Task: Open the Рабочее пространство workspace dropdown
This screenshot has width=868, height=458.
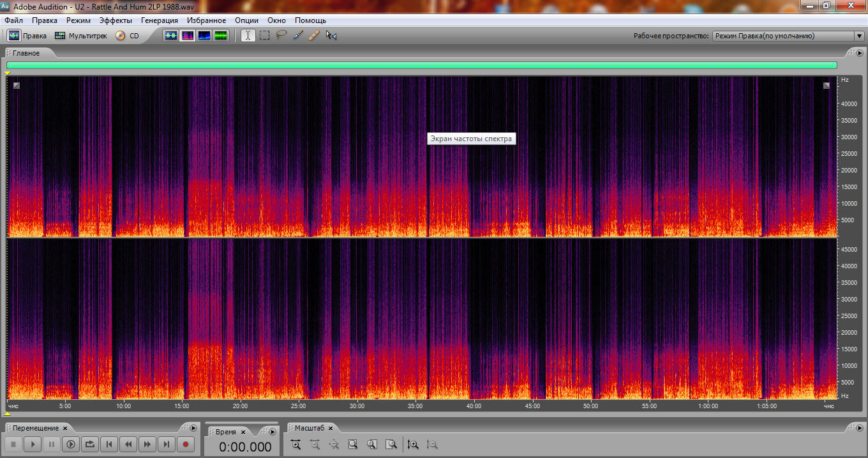Action: (788, 36)
